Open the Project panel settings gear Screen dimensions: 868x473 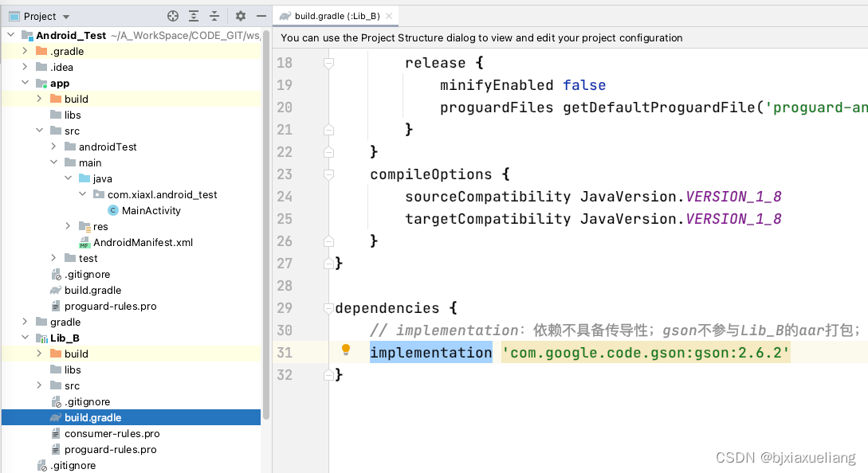(240, 16)
